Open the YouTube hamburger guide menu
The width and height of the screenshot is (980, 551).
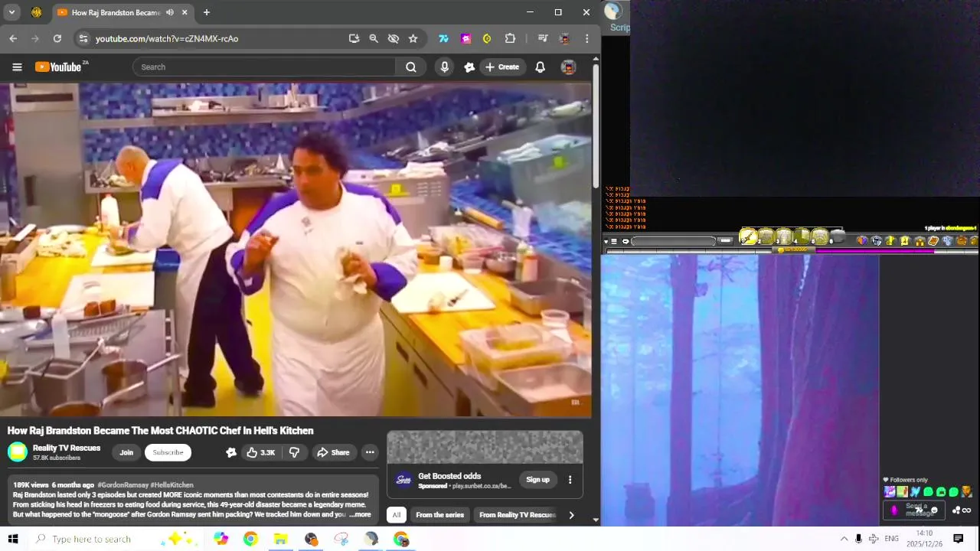coord(17,67)
